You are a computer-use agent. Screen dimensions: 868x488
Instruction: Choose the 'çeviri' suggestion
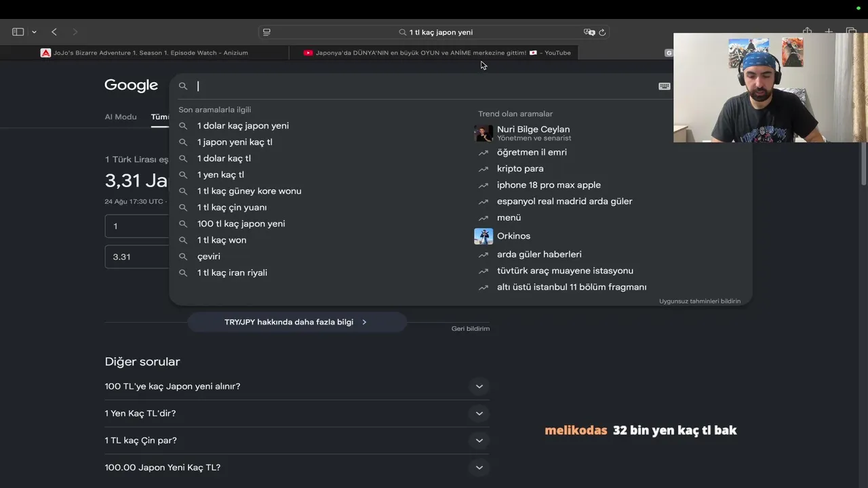209,256
